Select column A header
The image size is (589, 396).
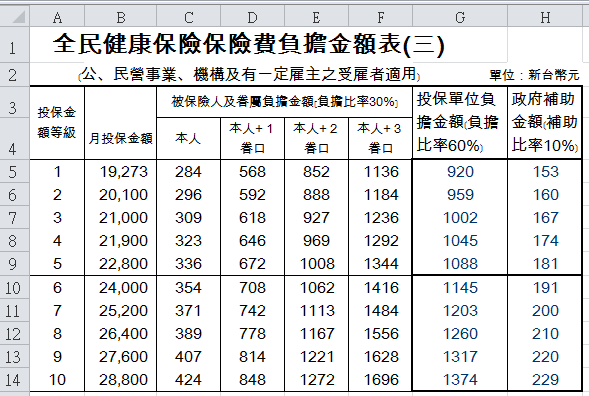tap(57, 17)
